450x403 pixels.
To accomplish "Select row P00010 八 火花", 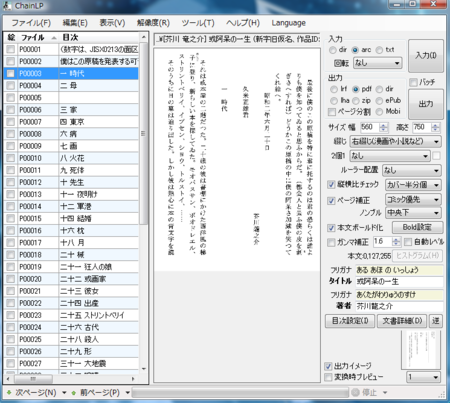I will tap(71, 158).
